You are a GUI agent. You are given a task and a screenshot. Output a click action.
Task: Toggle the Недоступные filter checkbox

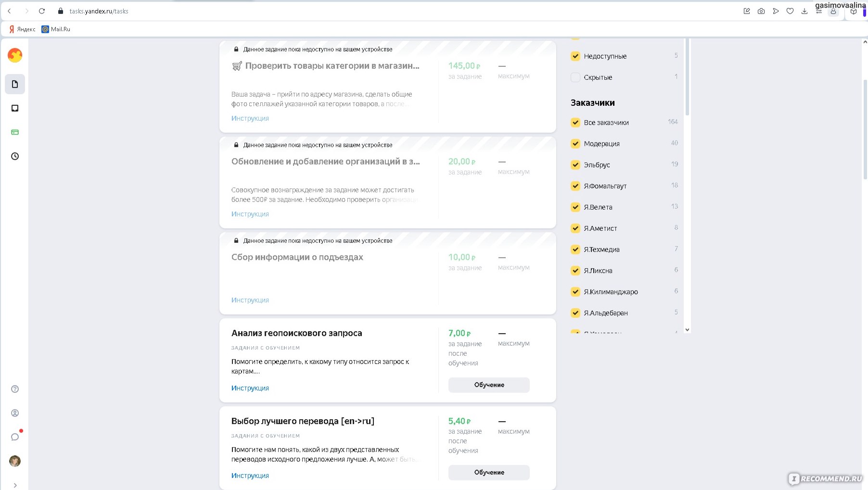coord(575,56)
